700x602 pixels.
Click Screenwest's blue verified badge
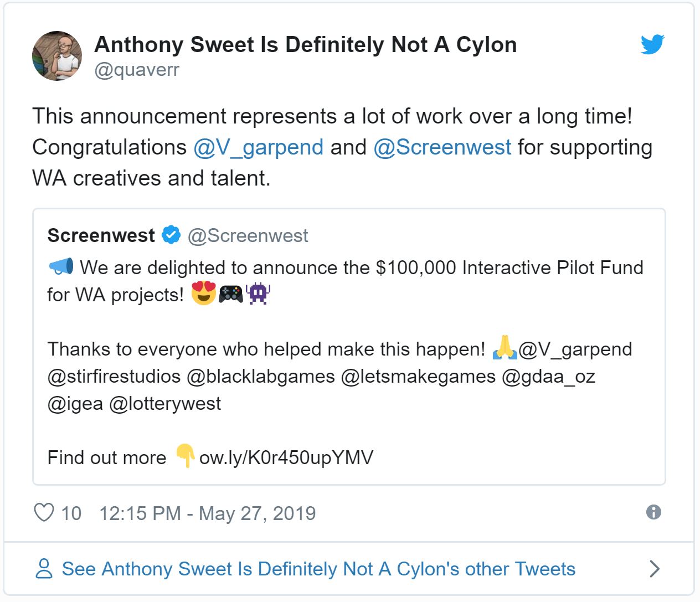tap(171, 235)
